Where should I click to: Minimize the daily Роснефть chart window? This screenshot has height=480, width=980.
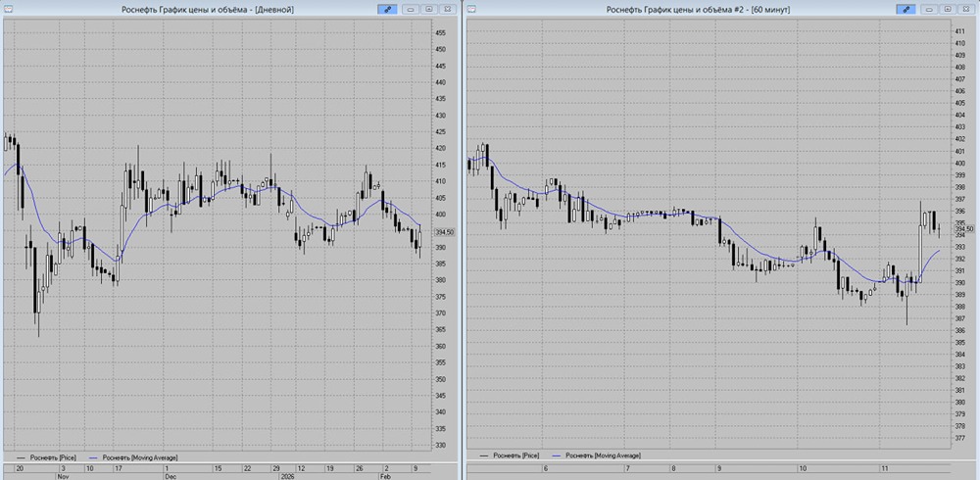coord(411,9)
